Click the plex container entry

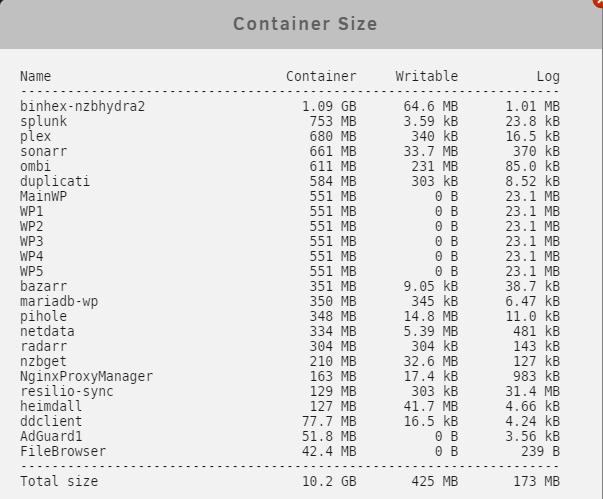tap(35, 136)
